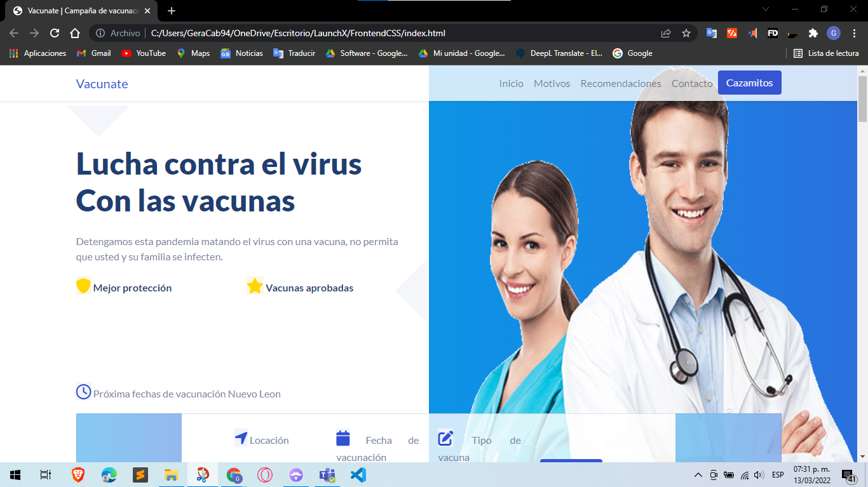
Task: Click the clock icon next to Próxima fechas
Action: [82, 392]
